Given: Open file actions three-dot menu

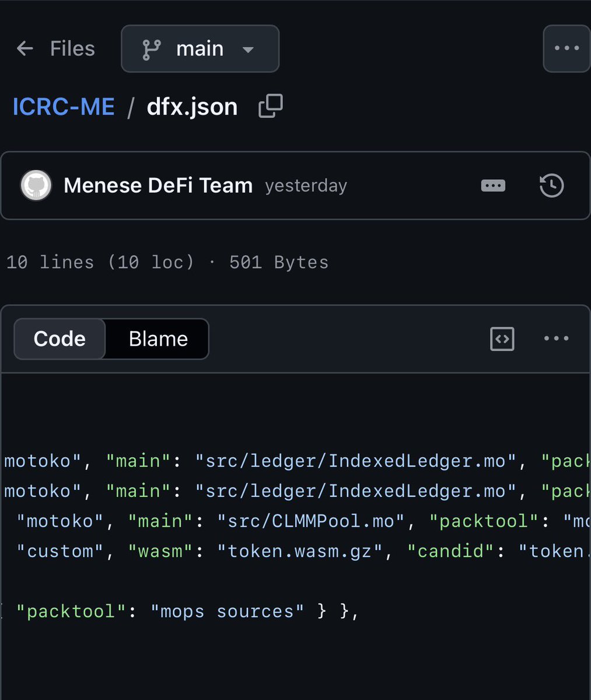Looking at the screenshot, I should point(556,339).
